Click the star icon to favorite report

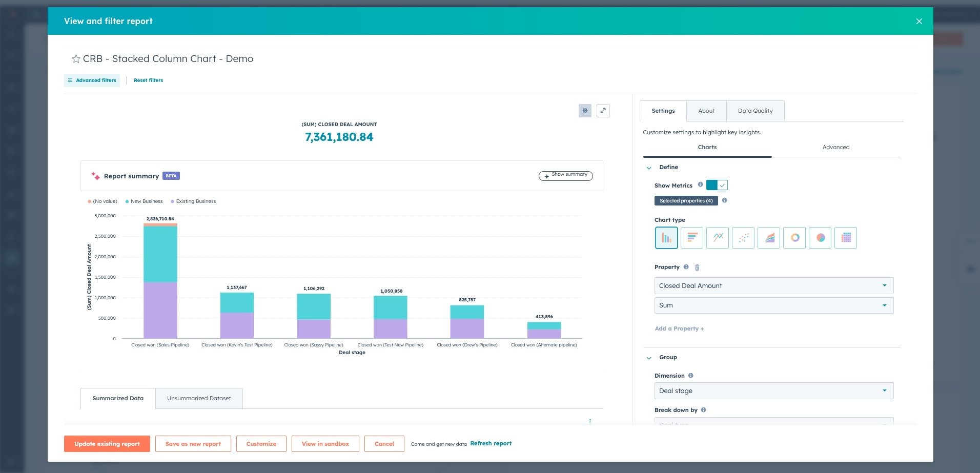[x=76, y=59]
